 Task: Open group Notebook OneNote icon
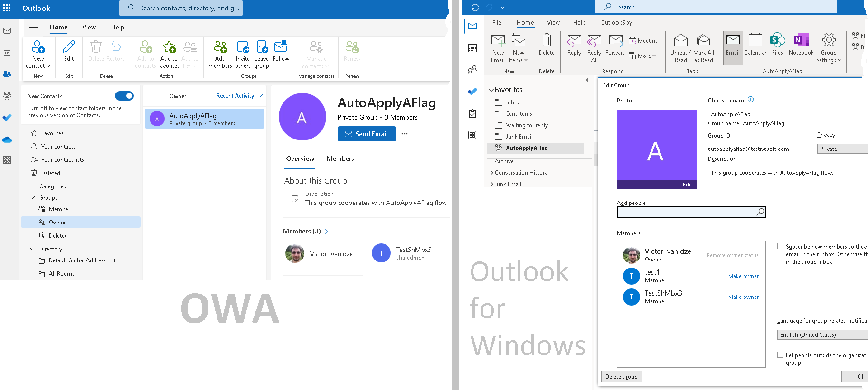pos(801,40)
